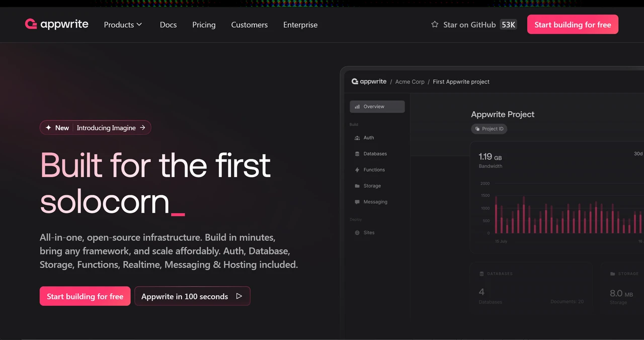Click Start building for free hero button
Image resolution: width=644 pixels, height=340 pixels.
pyautogui.click(x=85, y=296)
